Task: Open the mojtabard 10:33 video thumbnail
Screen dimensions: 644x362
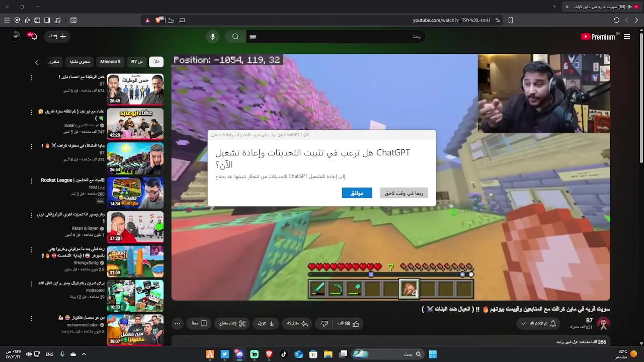Action: coord(135,296)
